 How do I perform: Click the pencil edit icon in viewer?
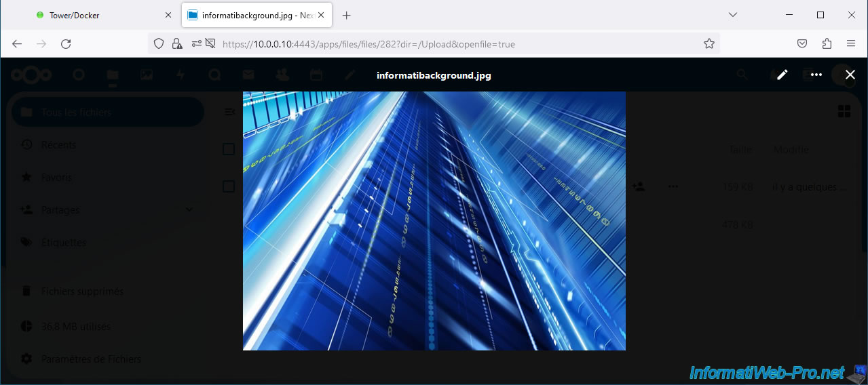tap(782, 75)
